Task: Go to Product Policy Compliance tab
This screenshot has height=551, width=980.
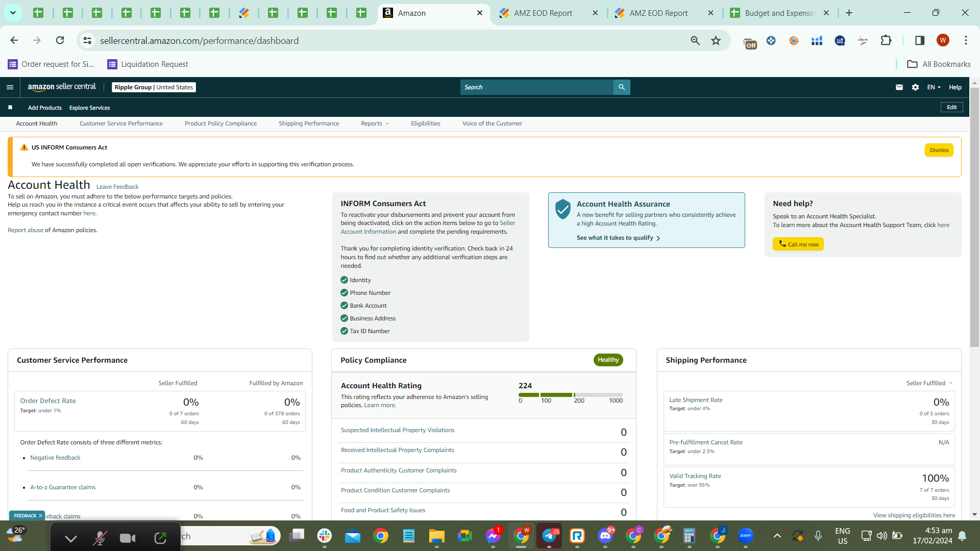Action: click(x=220, y=123)
